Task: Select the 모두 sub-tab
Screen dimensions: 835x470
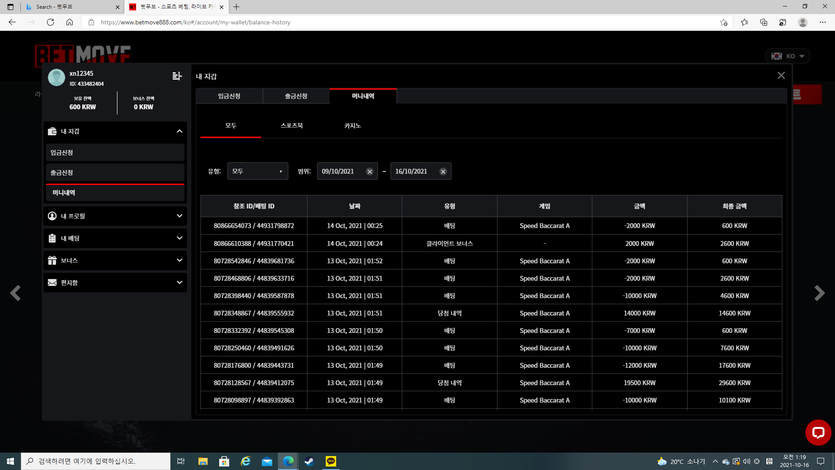Action: click(231, 126)
